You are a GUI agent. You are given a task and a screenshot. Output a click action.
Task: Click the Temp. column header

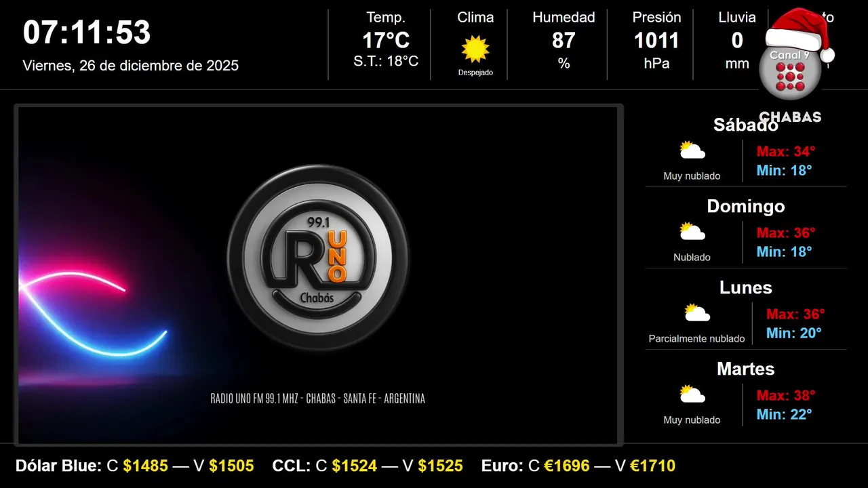tap(386, 18)
